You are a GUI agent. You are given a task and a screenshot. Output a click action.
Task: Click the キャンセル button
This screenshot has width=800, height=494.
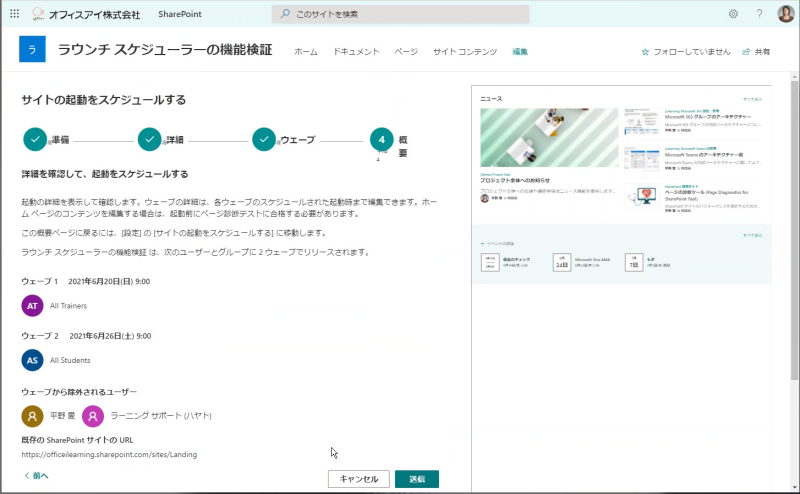(359, 479)
